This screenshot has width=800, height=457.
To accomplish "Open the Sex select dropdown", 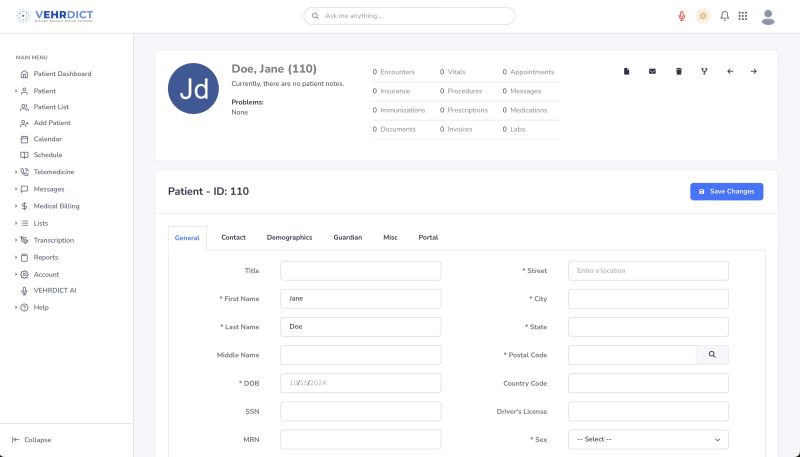I will pyautogui.click(x=648, y=439).
